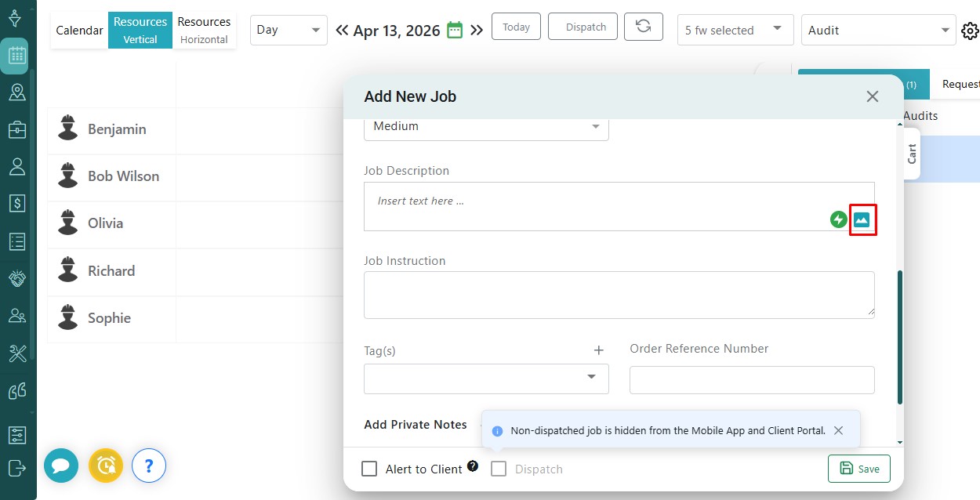980x500 pixels.
Task: Open the Day view dropdown
Action: [x=289, y=30]
